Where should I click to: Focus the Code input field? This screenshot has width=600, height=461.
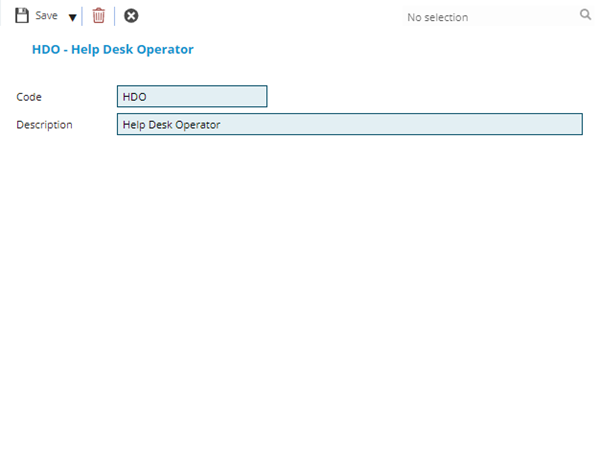(x=192, y=96)
